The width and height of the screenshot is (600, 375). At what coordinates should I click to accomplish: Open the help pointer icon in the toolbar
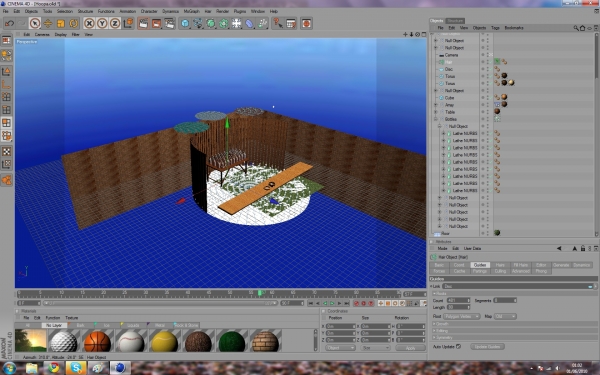(x=278, y=23)
